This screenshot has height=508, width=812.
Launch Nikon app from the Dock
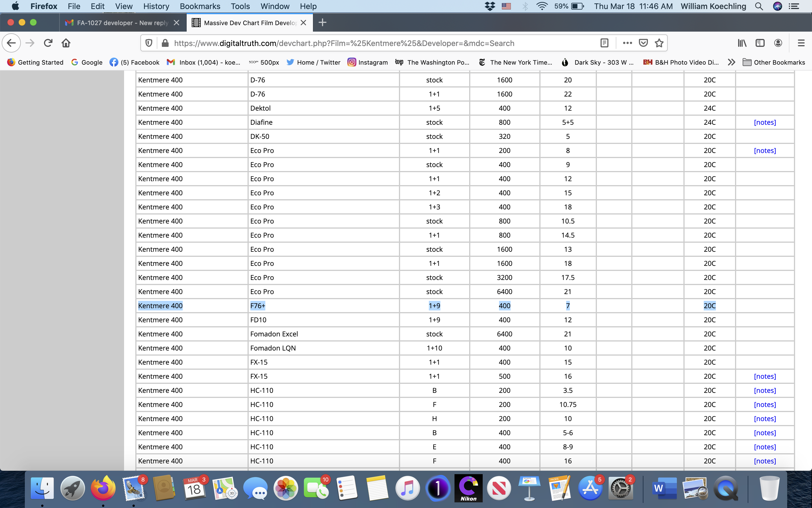point(468,488)
